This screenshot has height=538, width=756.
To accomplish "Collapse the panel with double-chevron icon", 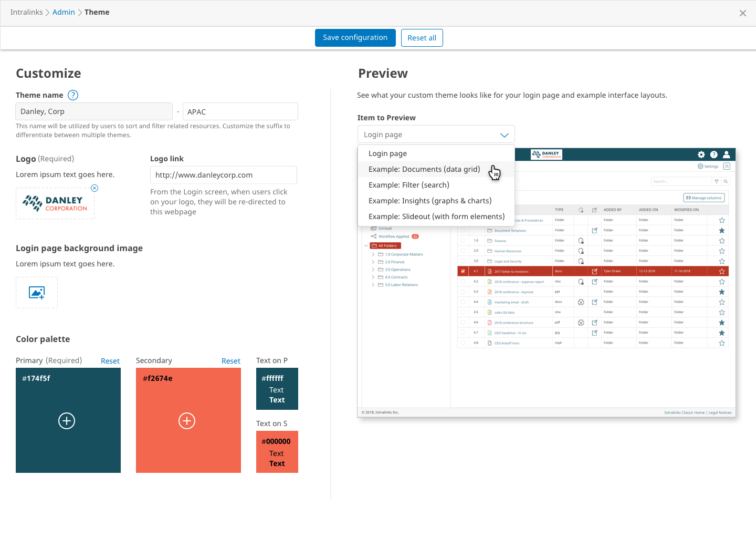I will 727,166.
